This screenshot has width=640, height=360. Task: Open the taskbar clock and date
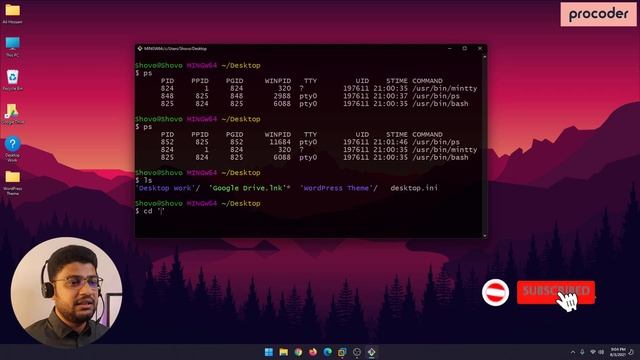pos(618,352)
